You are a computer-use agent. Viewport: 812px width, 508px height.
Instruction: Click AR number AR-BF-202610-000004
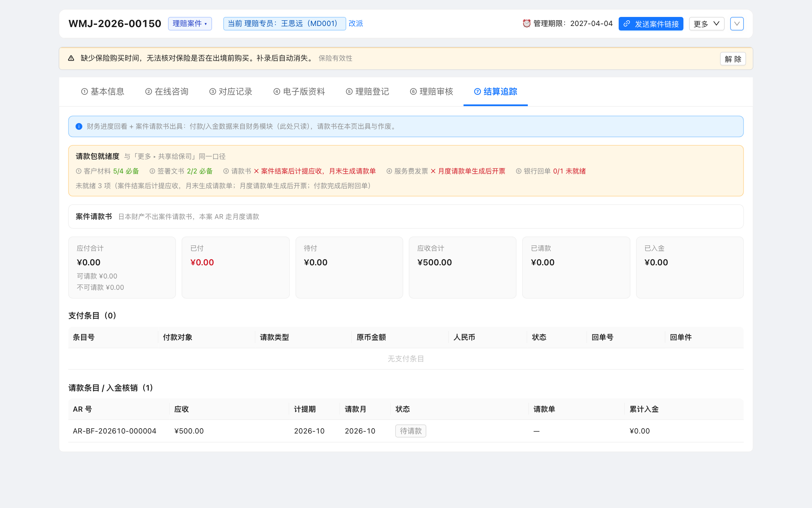[x=115, y=431]
